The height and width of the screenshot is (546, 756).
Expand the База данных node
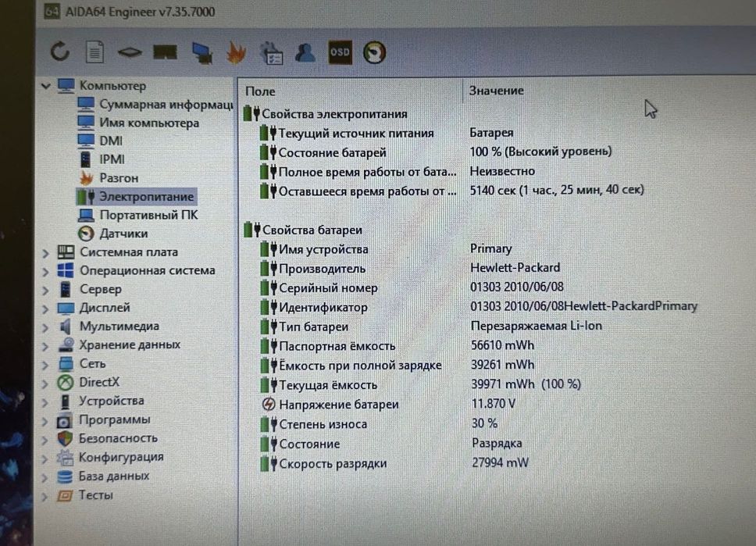pyautogui.click(x=45, y=477)
